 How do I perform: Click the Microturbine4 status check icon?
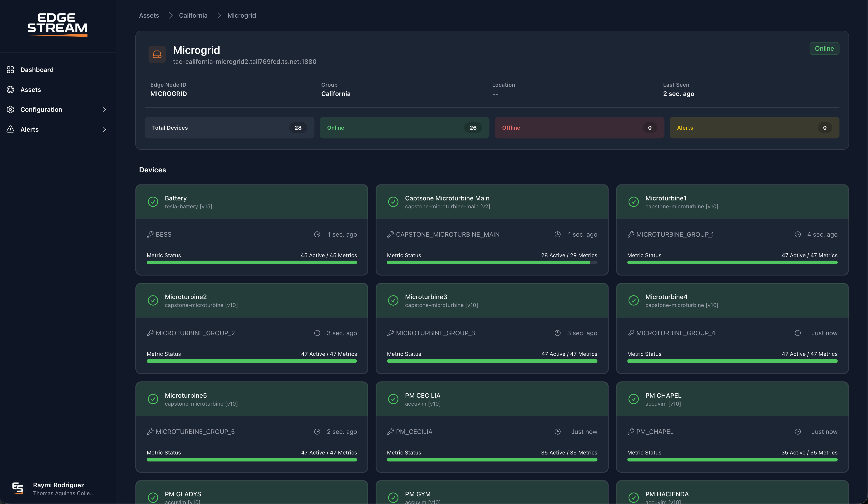click(633, 300)
